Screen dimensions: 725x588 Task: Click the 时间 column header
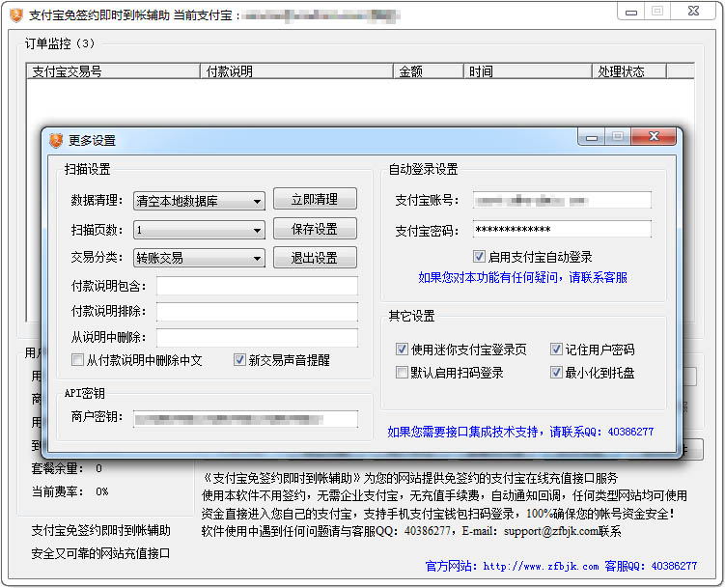click(x=527, y=71)
